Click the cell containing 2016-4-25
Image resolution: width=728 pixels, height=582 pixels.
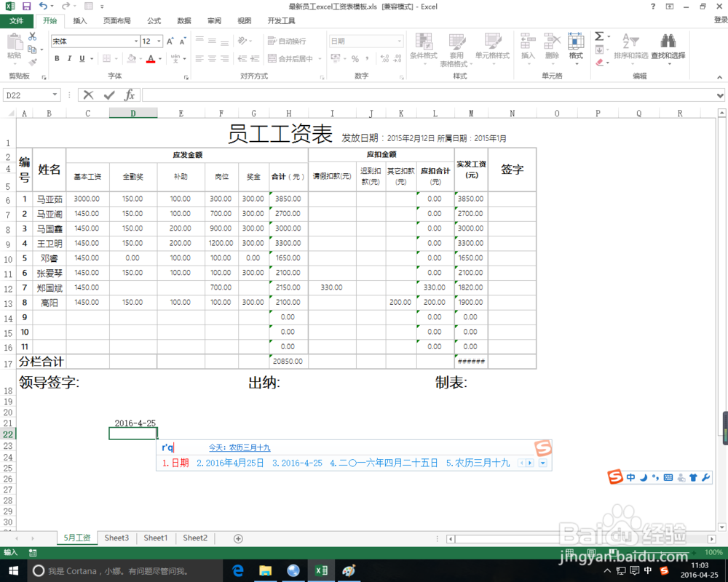point(133,423)
